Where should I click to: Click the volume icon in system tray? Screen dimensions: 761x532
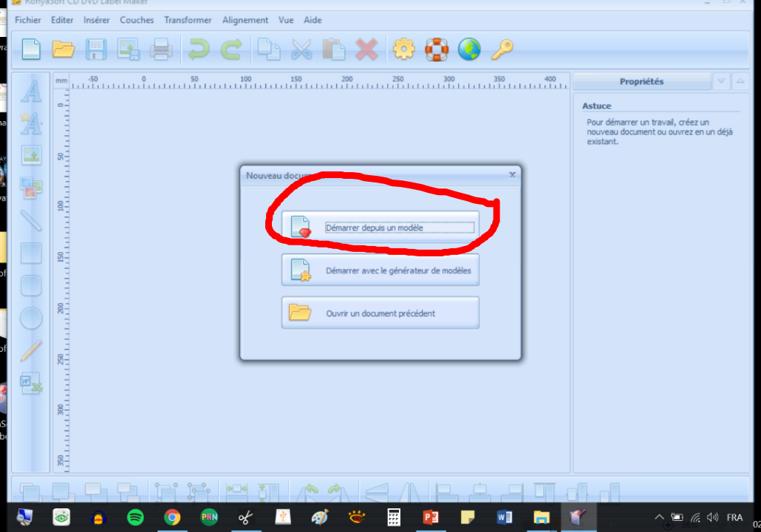712,517
